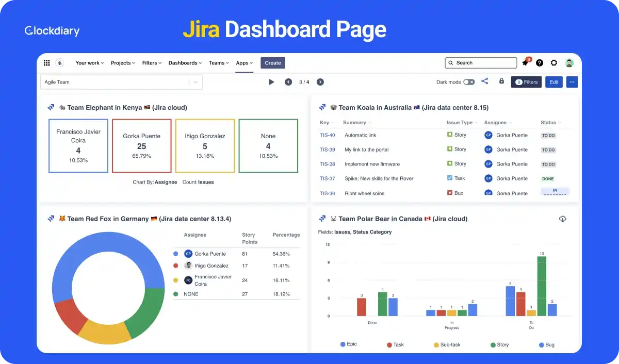Go to next dashboard page arrow
This screenshot has width=619, height=364.
pyautogui.click(x=320, y=82)
